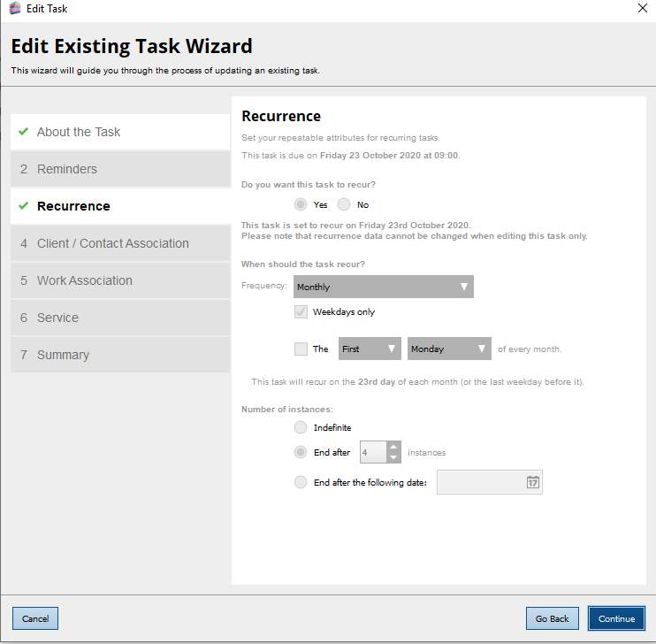Increase the instances count with up arrow
Viewport: 656px width, 644px height.
[x=393, y=447]
